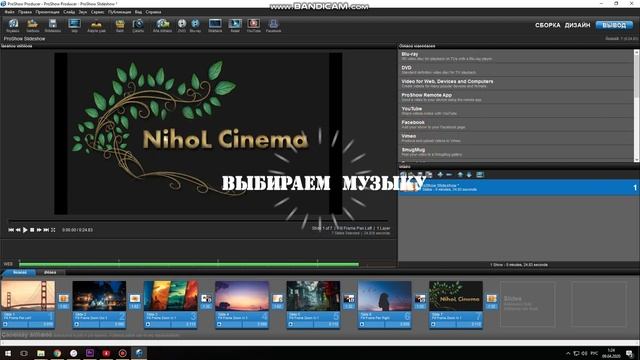Click the up arrow icon in the shows panel
This screenshot has height=360, width=640.
click(x=460, y=174)
